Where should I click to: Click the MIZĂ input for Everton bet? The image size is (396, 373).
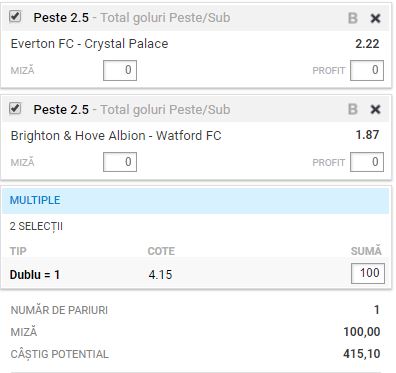(120, 70)
